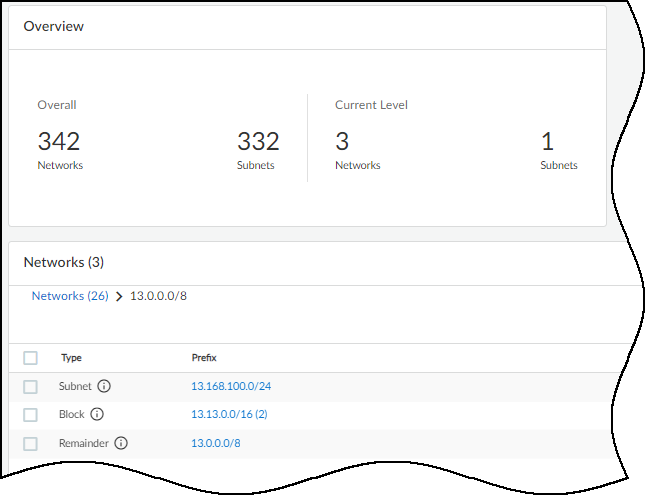Click the current level 3 Networks count

point(342,141)
